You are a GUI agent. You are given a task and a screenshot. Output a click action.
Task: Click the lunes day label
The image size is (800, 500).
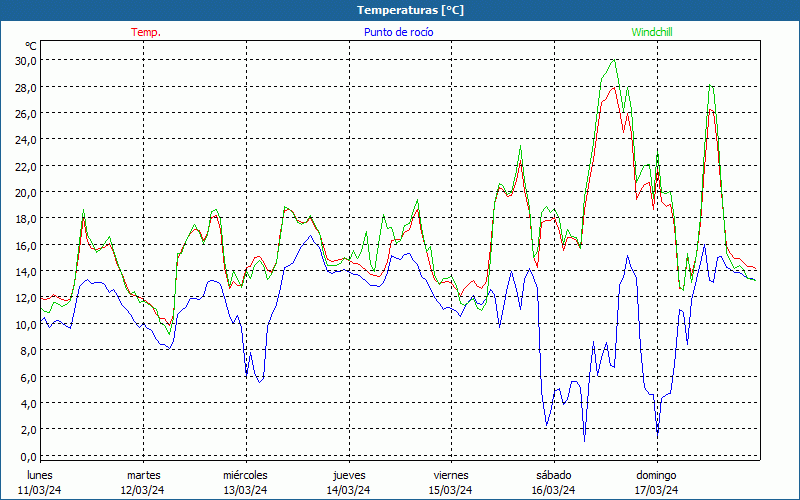point(40,475)
